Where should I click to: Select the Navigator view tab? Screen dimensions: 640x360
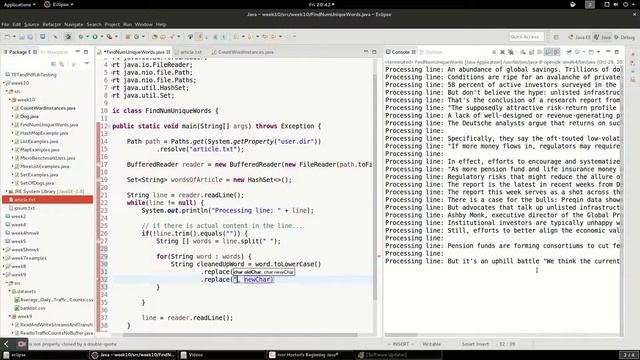tap(56, 52)
